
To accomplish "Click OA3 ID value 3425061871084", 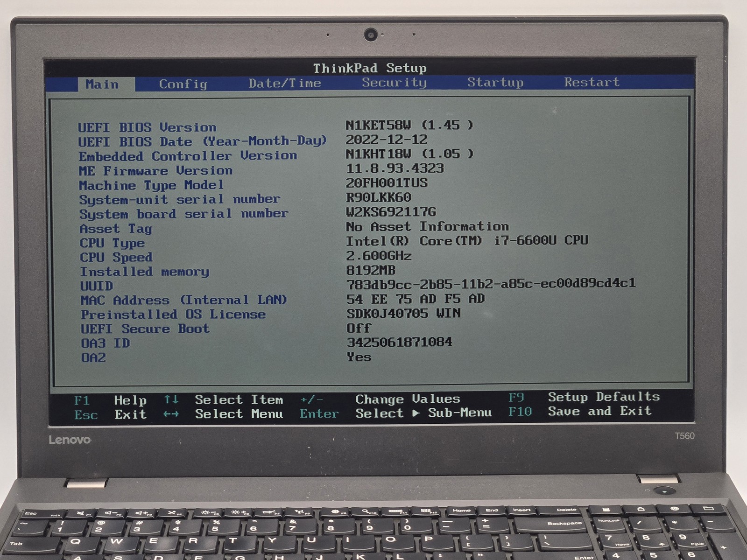I will (399, 342).
